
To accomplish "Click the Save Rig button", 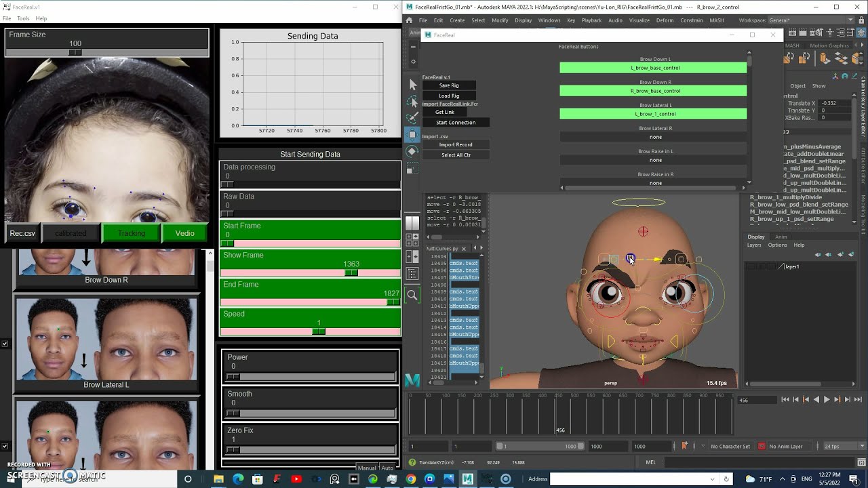I will tap(449, 85).
